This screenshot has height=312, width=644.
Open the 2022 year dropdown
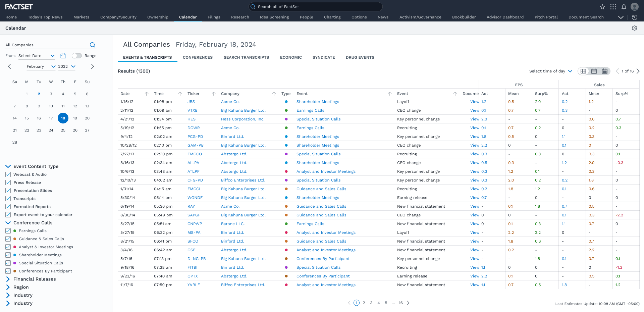click(x=67, y=66)
